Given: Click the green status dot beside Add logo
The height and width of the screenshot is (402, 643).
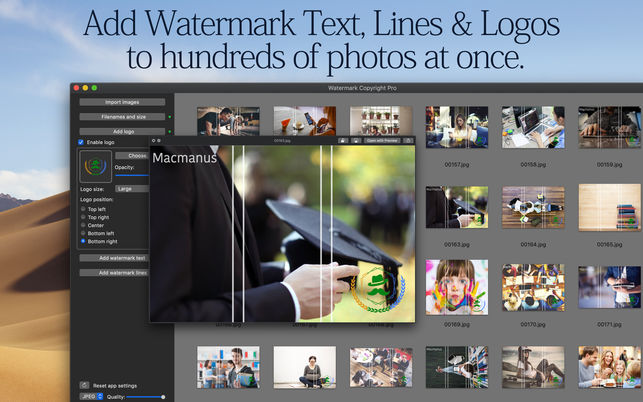Looking at the screenshot, I should 170,132.
